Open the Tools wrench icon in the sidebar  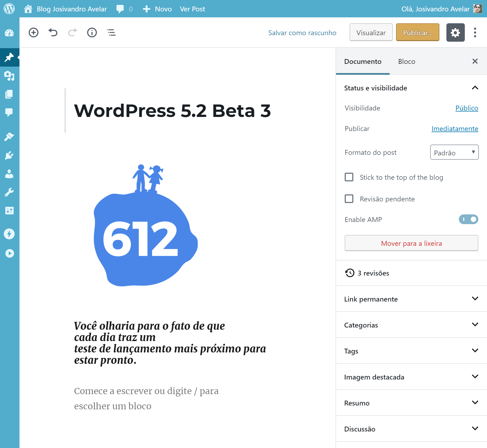(9, 192)
